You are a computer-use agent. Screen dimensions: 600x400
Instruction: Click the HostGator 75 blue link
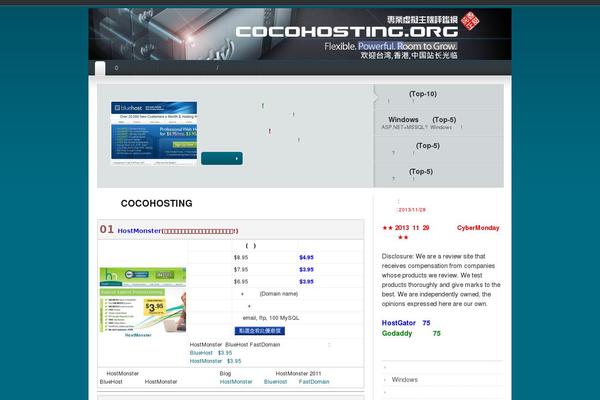406,323
